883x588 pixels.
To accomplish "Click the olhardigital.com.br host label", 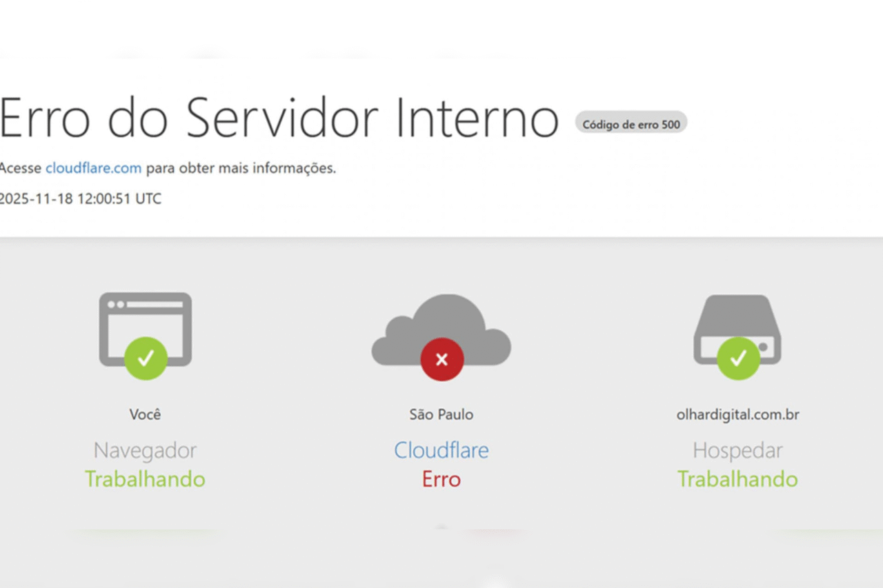I will click(738, 415).
